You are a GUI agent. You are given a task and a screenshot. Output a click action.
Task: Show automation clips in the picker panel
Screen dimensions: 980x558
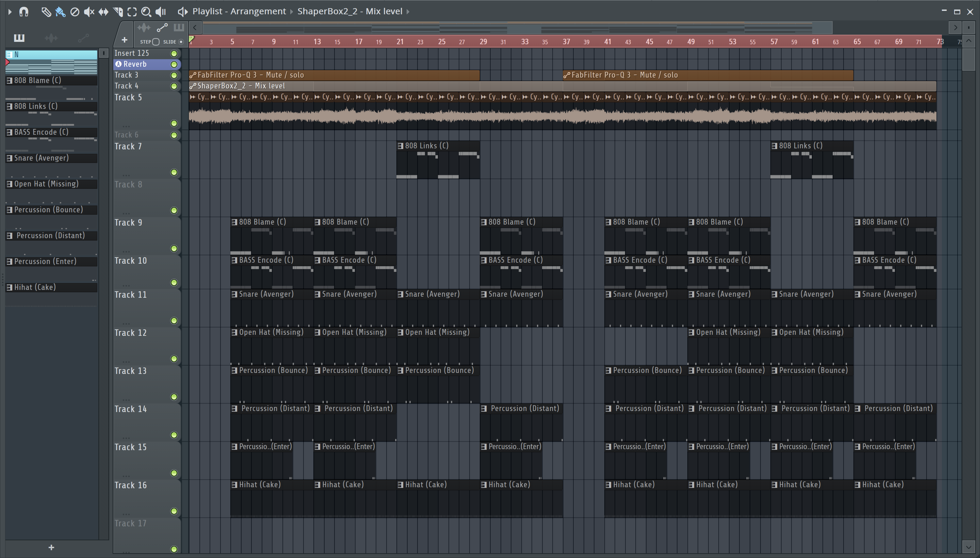pos(83,37)
